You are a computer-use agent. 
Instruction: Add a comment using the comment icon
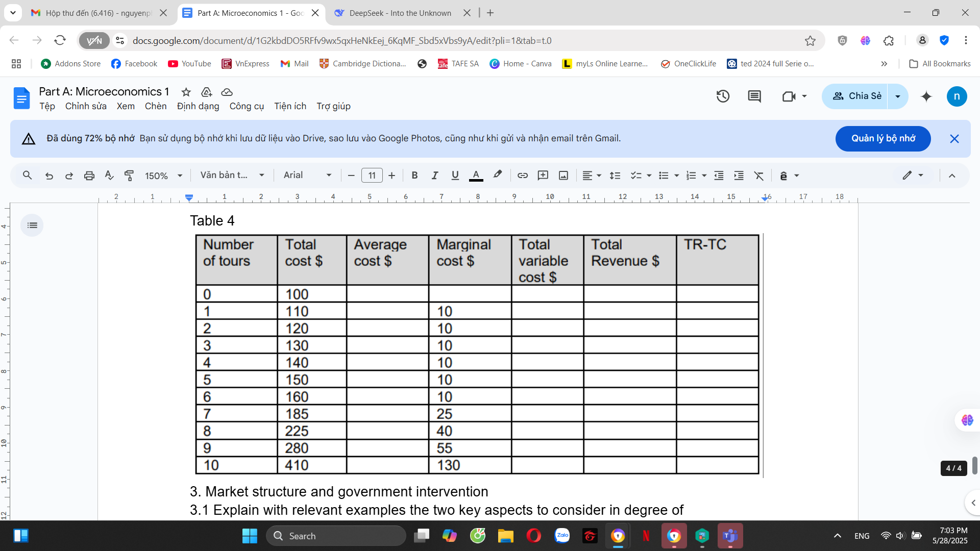tap(543, 175)
